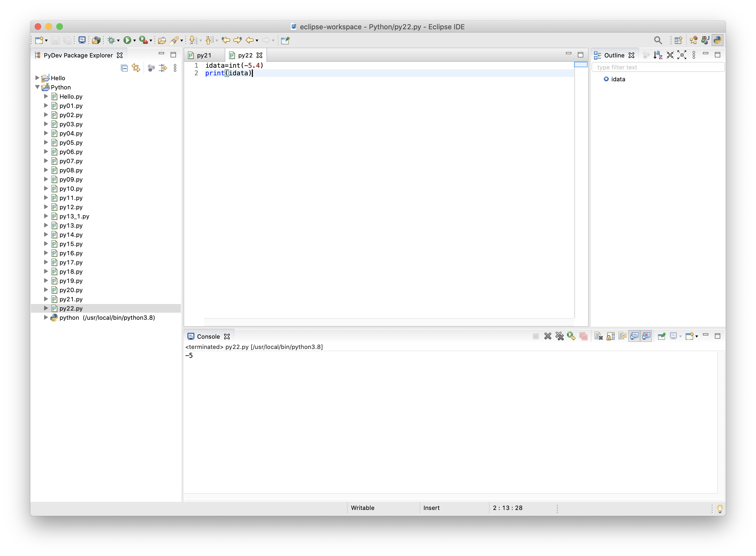Expand the python interpreter node
Viewport: 756px width, 556px height.
46,317
